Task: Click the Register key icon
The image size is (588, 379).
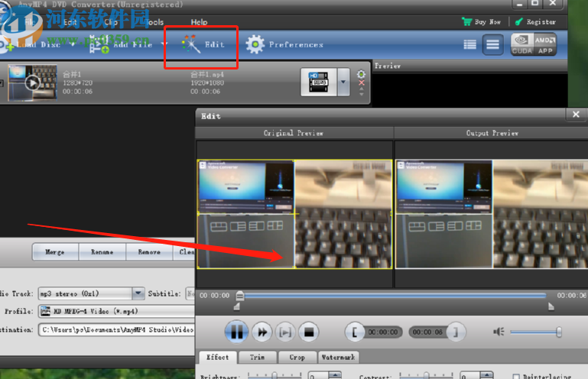Action: coord(519,21)
